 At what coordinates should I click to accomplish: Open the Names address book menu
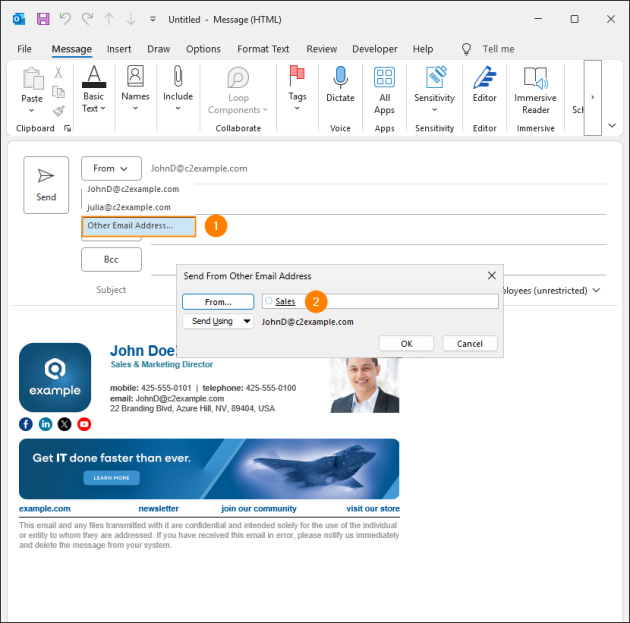coord(135,88)
